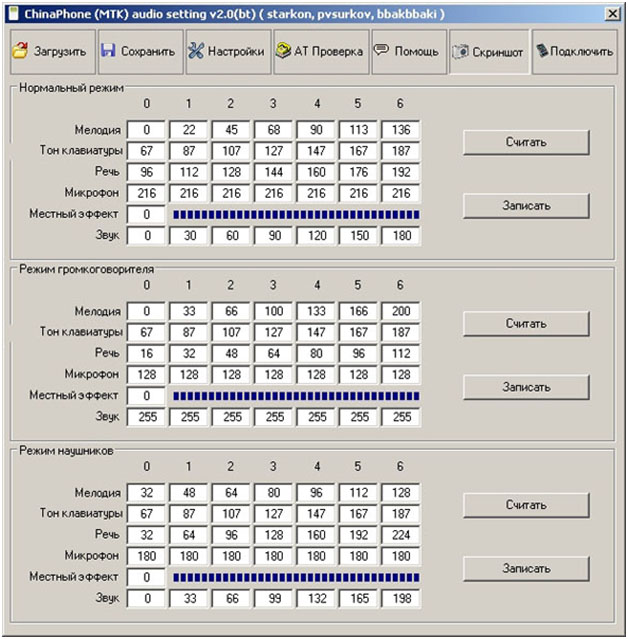Image resolution: width=628 pixels, height=639 pixels.
Task: Select headphone Тон клавиатуры column 0 field
Action: coord(146,513)
